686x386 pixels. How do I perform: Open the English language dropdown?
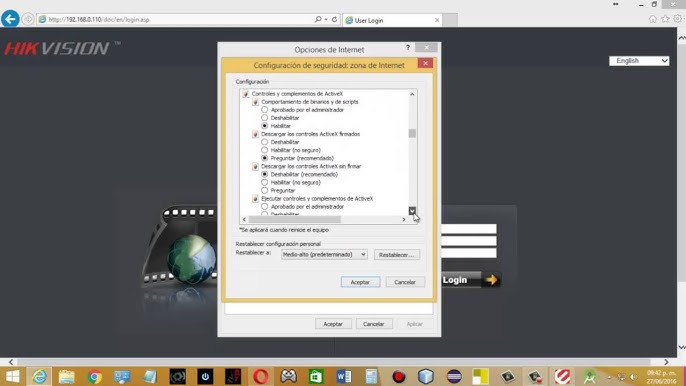(x=639, y=61)
